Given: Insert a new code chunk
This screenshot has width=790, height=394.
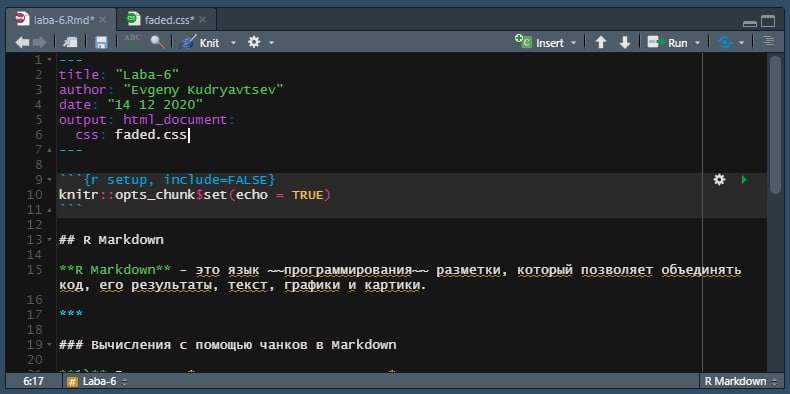Looking at the screenshot, I should point(539,43).
